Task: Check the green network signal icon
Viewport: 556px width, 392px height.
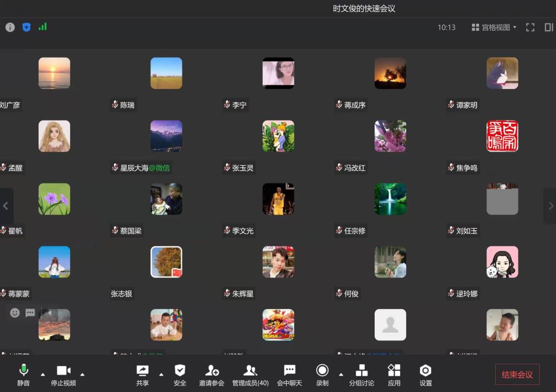Action: 42,27
